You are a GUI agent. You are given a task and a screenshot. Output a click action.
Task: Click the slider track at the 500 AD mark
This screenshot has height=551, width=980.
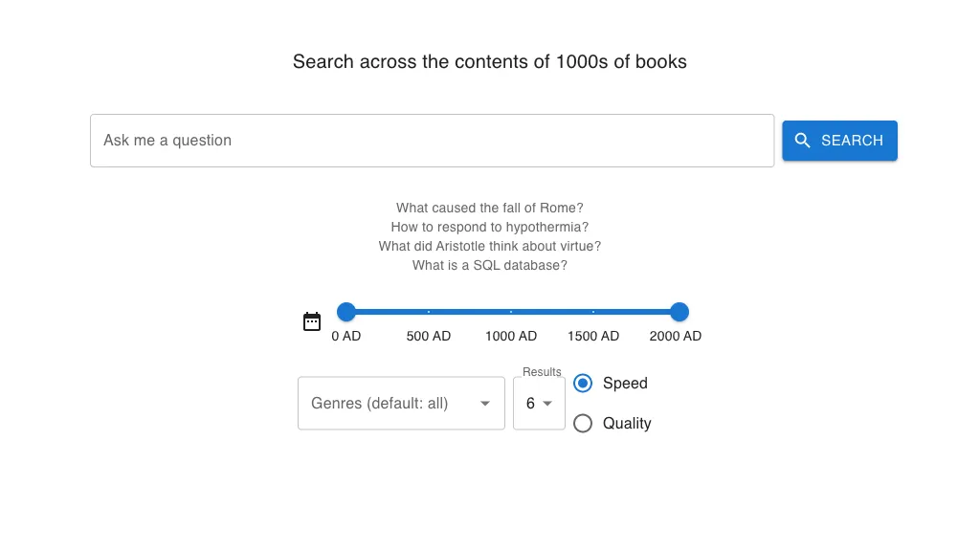pos(429,312)
